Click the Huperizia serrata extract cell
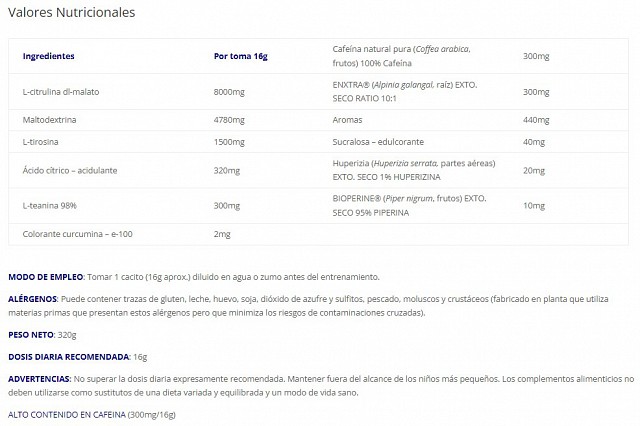The height and width of the screenshot is (426, 640). (x=414, y=170)
